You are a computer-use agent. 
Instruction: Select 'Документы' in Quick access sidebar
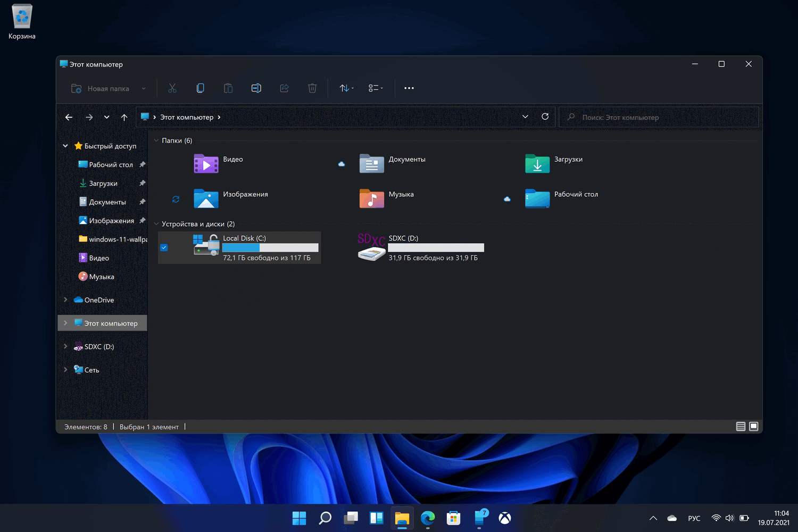[107, 202]
